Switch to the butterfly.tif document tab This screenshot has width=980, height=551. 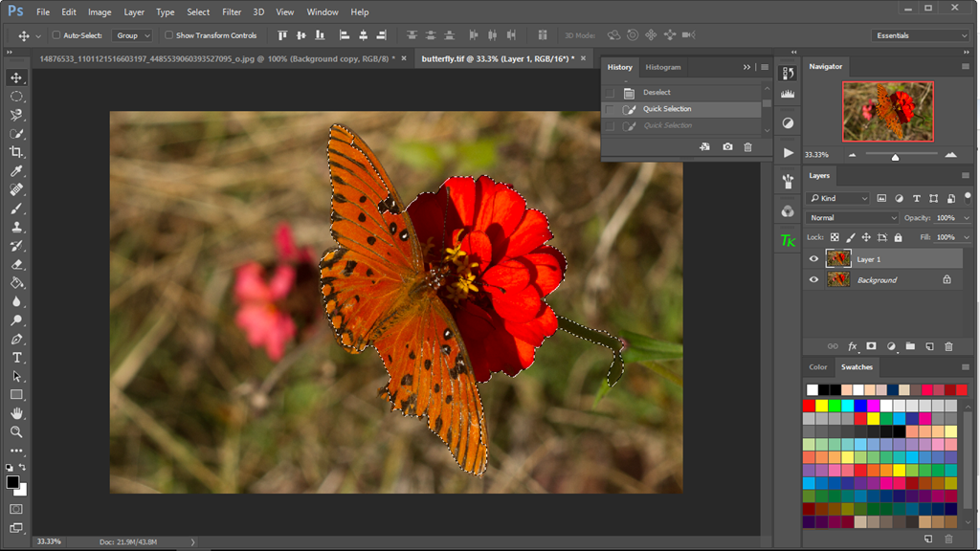coord(497,58)
